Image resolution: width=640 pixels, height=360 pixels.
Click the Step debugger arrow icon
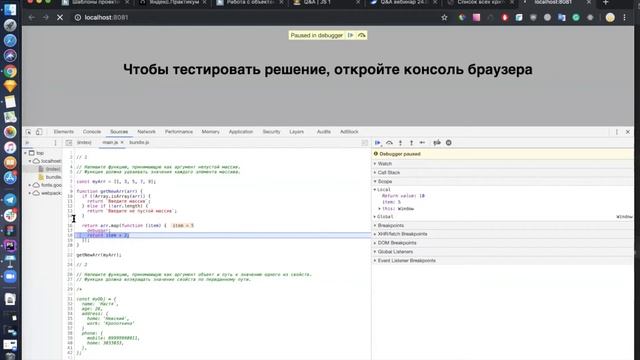[x=422, y=143]
